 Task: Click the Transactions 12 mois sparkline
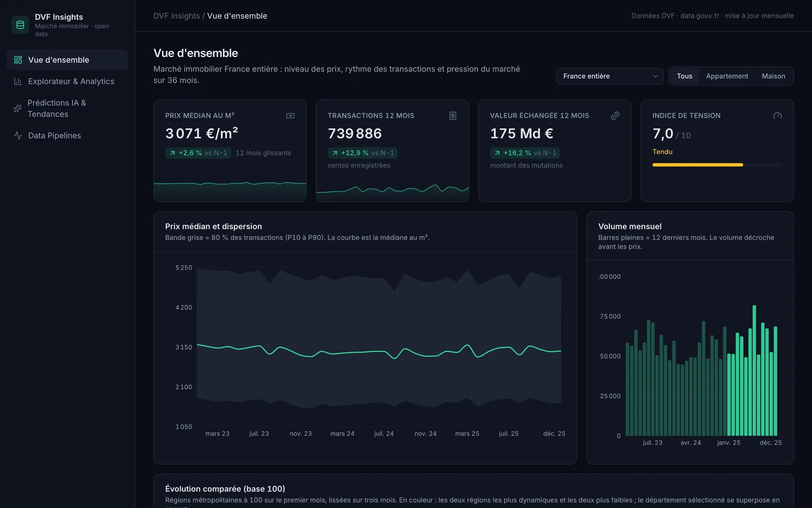(x=392, y=192)
